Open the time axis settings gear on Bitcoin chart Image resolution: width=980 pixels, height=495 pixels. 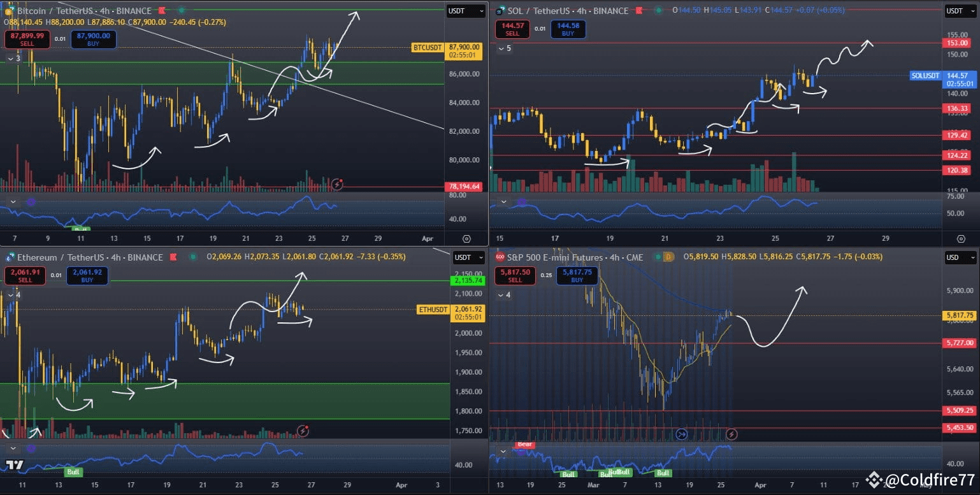click(466, 238)
